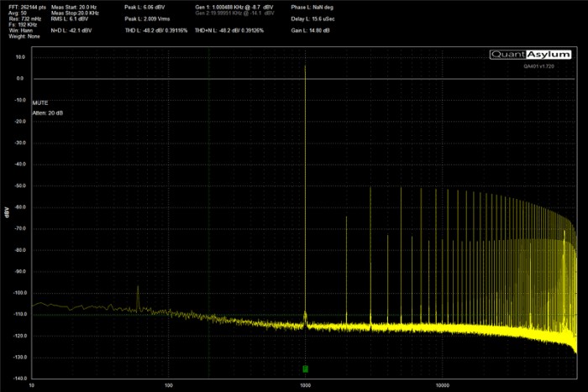
Task: Click the green 1 kHz frequency marker
Action: tap(305, 369)
